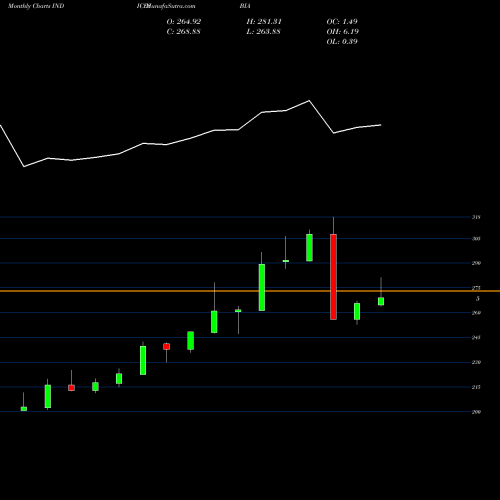Click the Open value 264.92
The image size is (500, 500).
pos(184,22)
